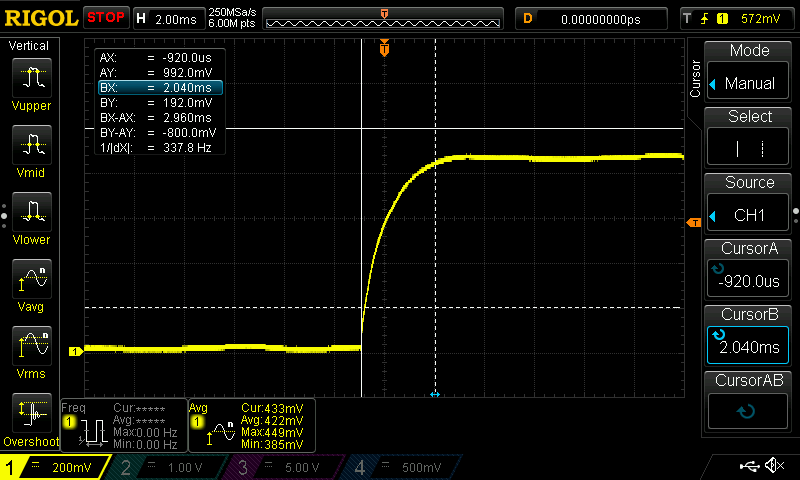Click the Freq measurement result box
This screenshot has height=480, width=800.
coord(124,425)
